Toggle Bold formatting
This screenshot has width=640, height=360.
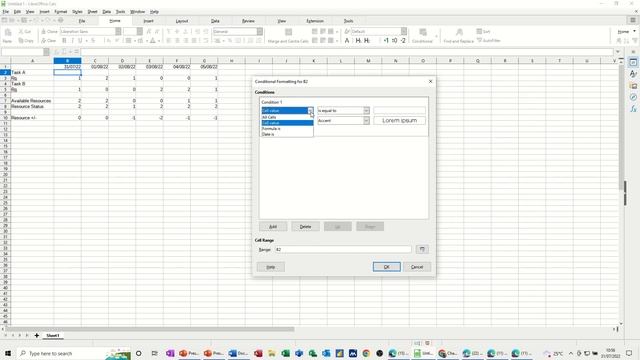click(64, 41)
